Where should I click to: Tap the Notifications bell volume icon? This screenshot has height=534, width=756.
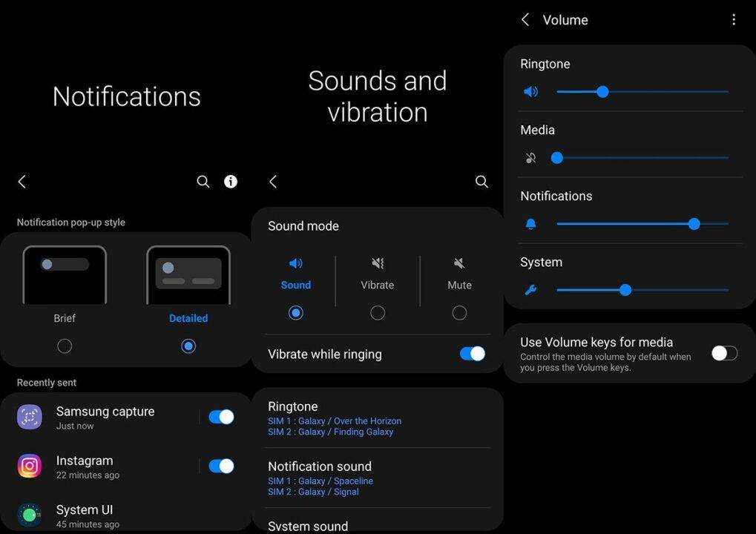530,224
